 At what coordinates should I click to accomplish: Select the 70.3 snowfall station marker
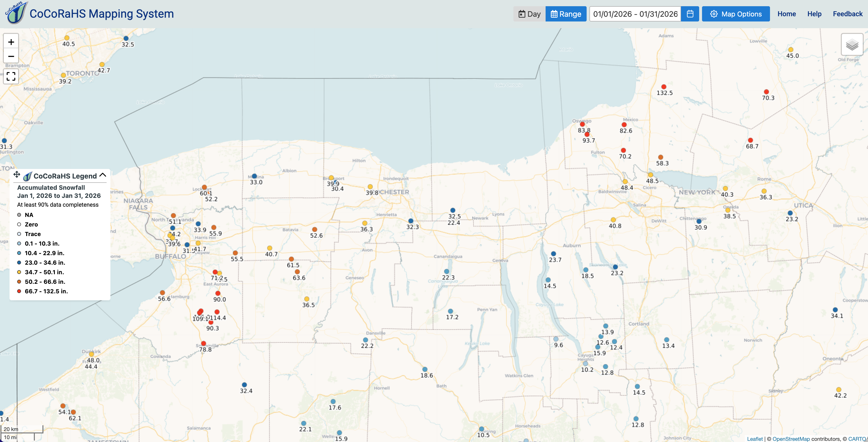tap(766, 92)
